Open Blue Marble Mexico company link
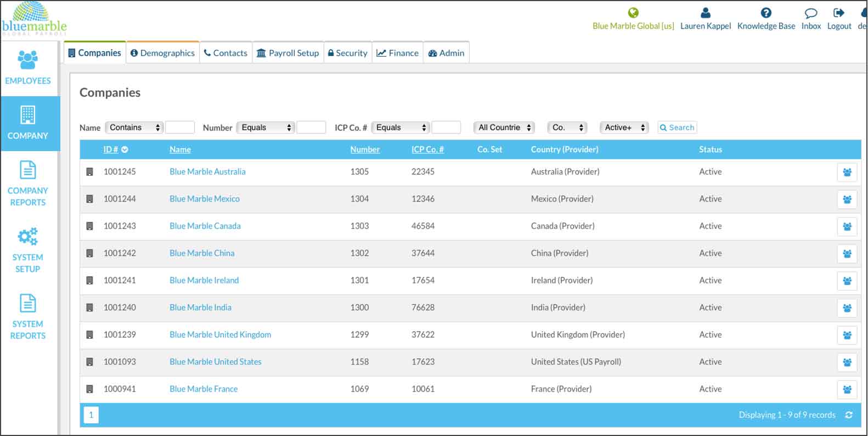This screenshot has width=868, height=436. pos(205,199)
